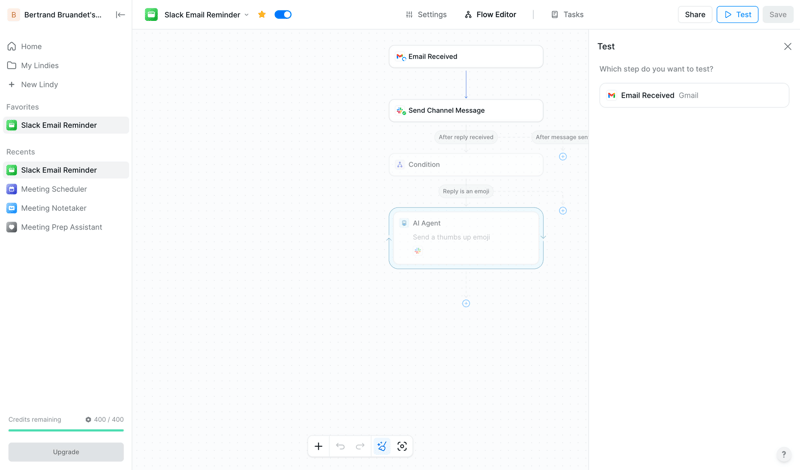Click the add node plus button in bottom toolbar

(318, 447)
